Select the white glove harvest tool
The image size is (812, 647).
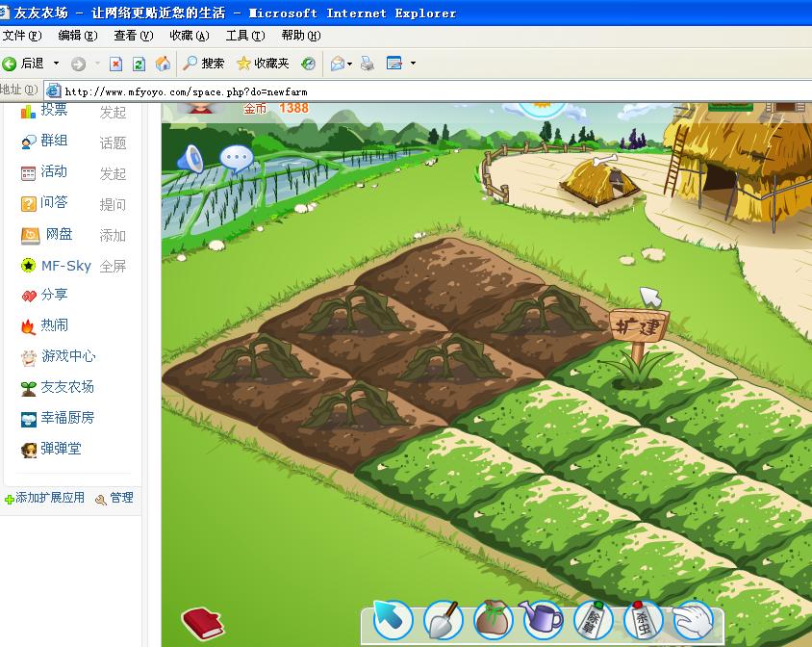click(x=694, y=619)
